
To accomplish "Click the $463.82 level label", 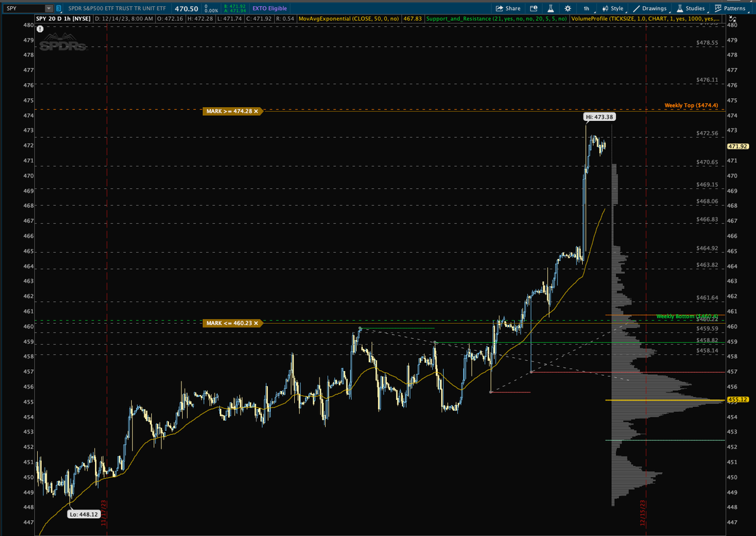I will click(x=707, y=265).
